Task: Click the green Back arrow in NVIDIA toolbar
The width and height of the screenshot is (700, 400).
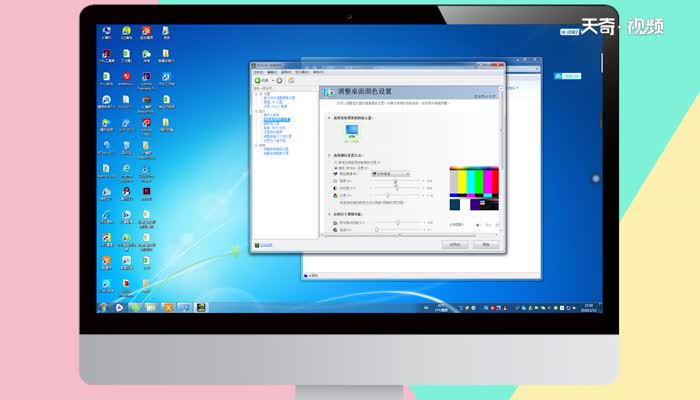Action: click(x=257, y=80)
